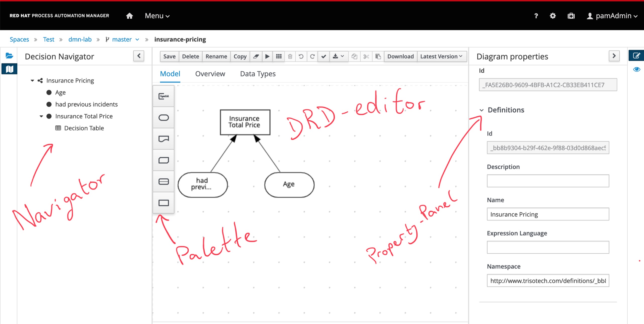
Task: Click the eraser clear-grid toolbar icon
Action: coord(256,56)
